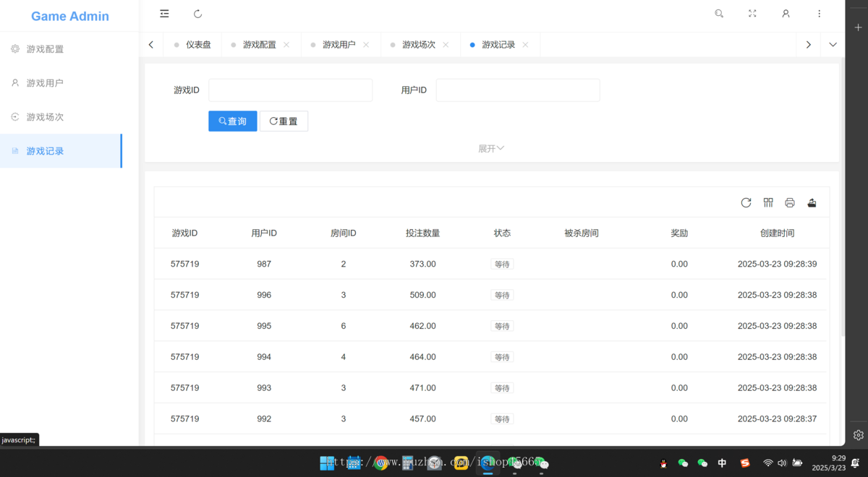The image size is (868, 477).
Task: Switch to the 仪表盘 tab
Action: point(192,45)
